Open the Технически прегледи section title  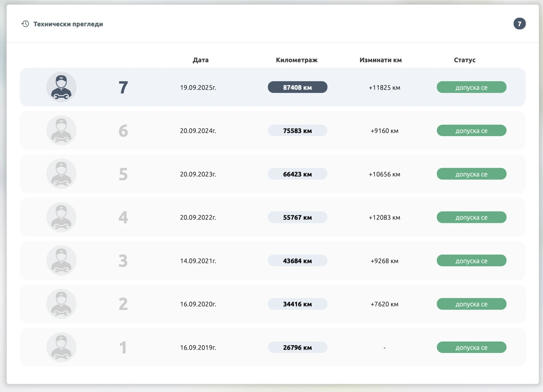coord(68,24)
